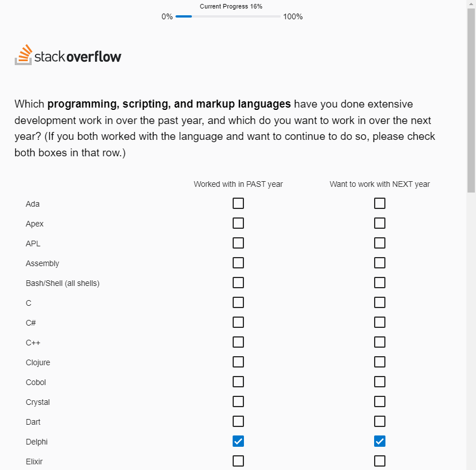Image resolution: width=476 pixels, height=470 pixels.
Task: Check C under past year column
Action: 238,302
